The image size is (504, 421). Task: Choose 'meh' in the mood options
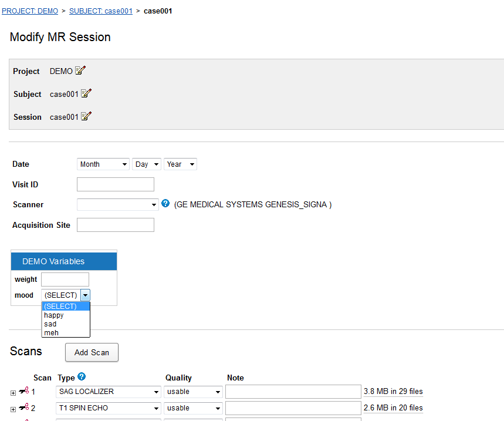[52, 333]
